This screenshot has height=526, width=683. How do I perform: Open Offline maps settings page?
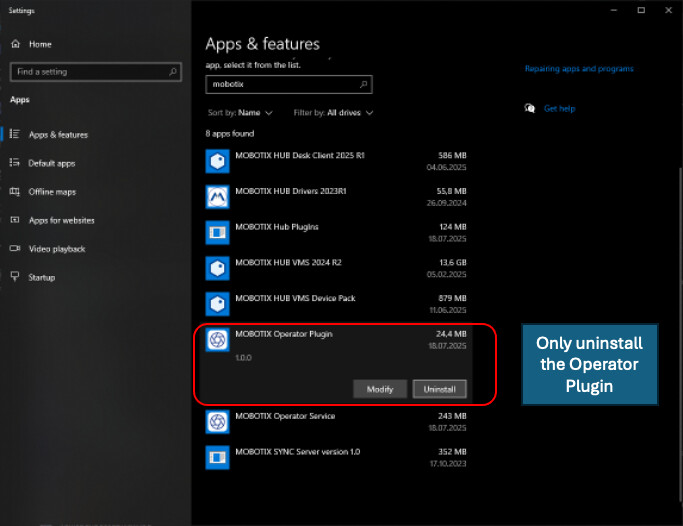52,192
